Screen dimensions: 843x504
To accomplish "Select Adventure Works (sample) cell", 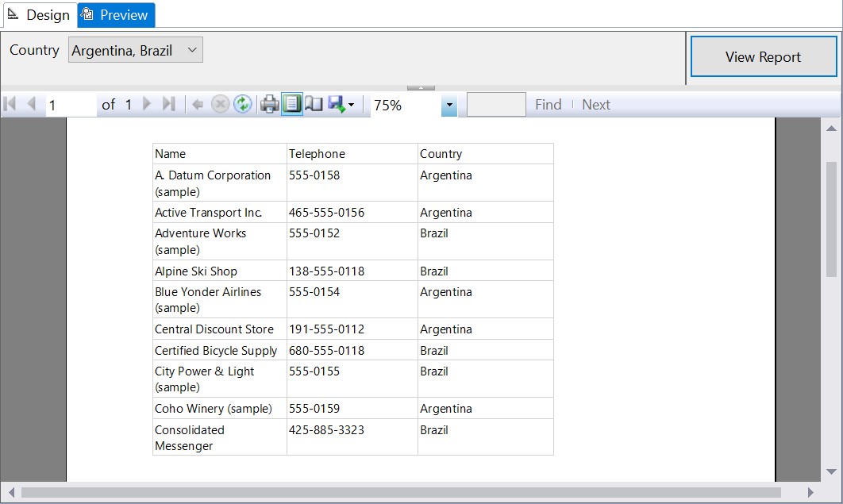I will tap(219, 241).
